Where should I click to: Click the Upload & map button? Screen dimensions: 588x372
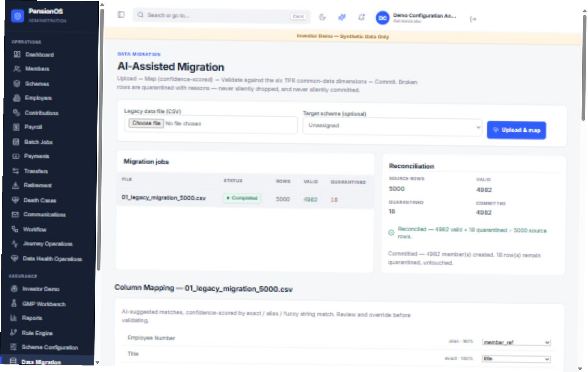pyautogui.click(x=516, y=130)
